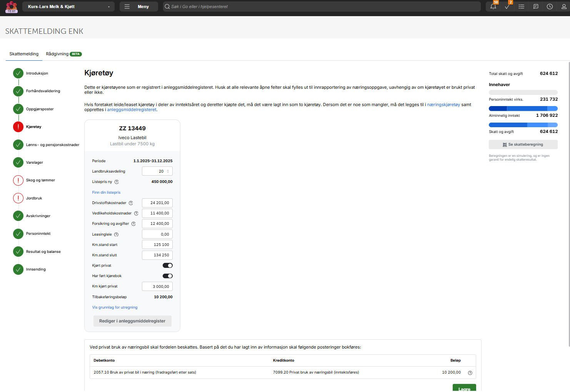
Task: Click the help icon beside the 10 200,00 posting amount
Action: 470,373
